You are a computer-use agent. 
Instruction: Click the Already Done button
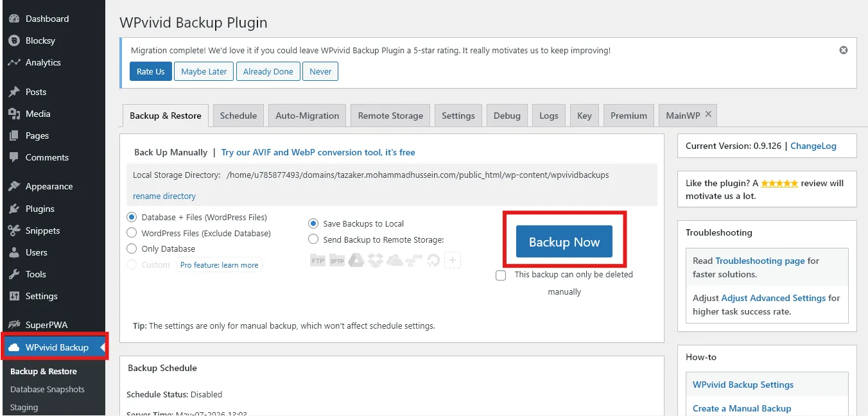tap(268, 71)
